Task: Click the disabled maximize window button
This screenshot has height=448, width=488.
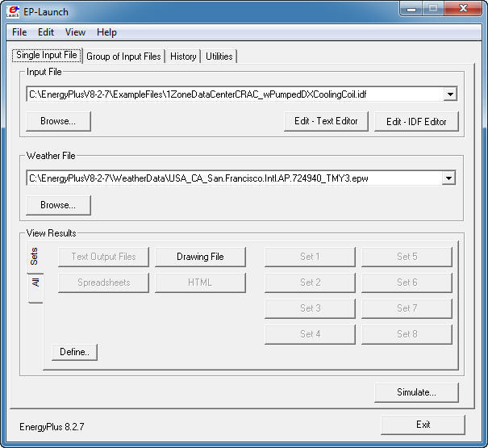Action: tap(433, 9)
